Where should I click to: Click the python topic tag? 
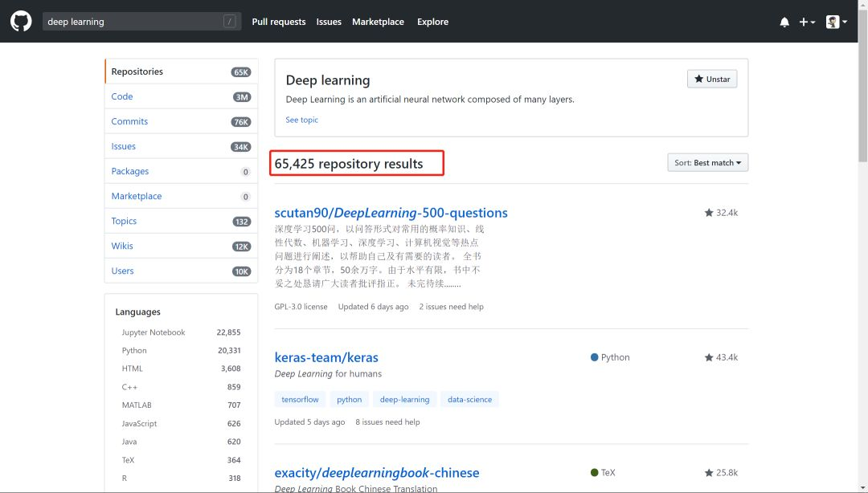(x=350, y=400)
